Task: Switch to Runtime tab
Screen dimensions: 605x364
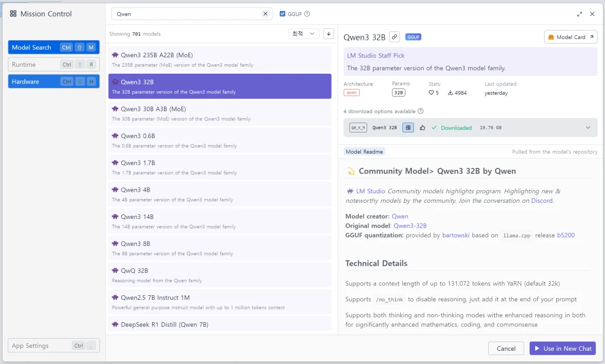Action: point(54,65)
